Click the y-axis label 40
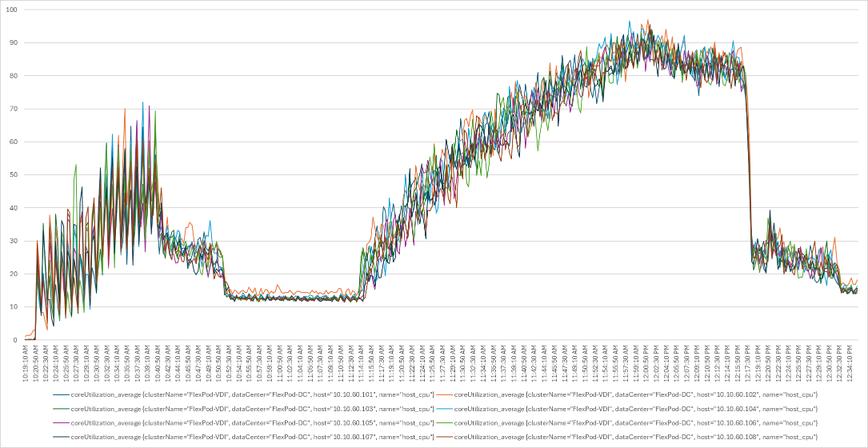The height and width of the screenshot is (448, 868). click(x=13, y=208)
